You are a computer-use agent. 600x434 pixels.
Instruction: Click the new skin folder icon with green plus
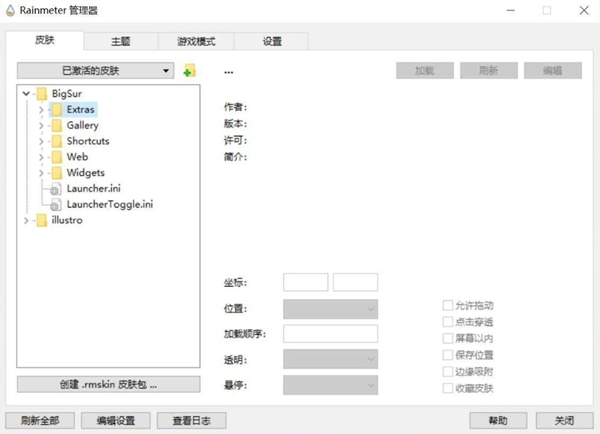[189, 70]
